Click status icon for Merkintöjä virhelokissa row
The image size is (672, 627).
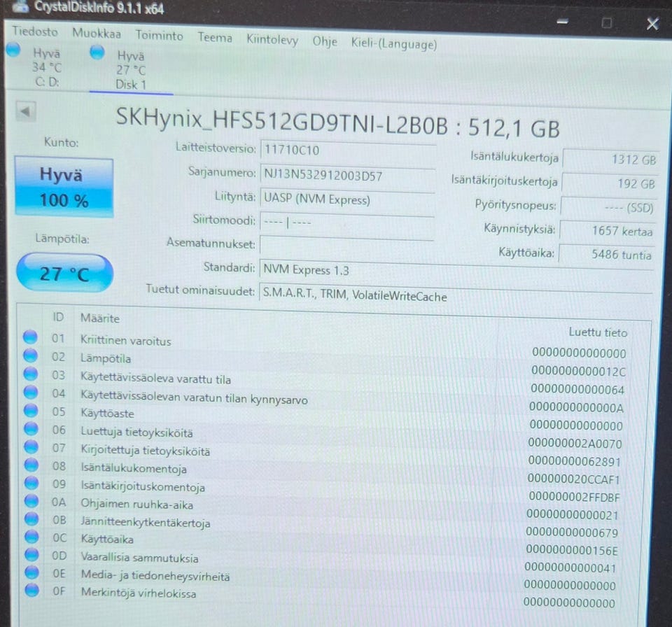[31, 590]
